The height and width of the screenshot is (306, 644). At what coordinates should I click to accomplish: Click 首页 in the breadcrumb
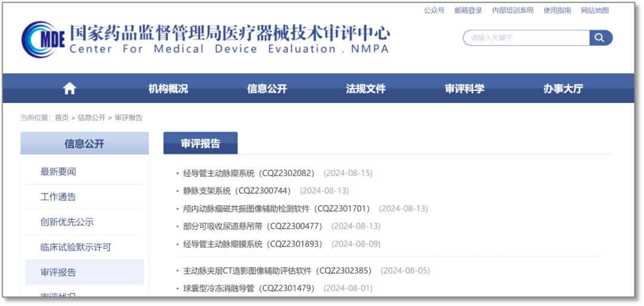[61, 118]
